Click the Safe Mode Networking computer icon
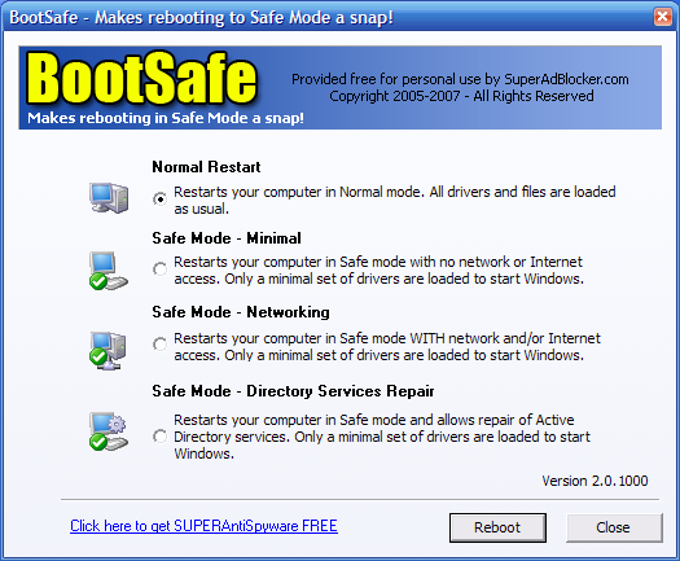 point(108,350)
